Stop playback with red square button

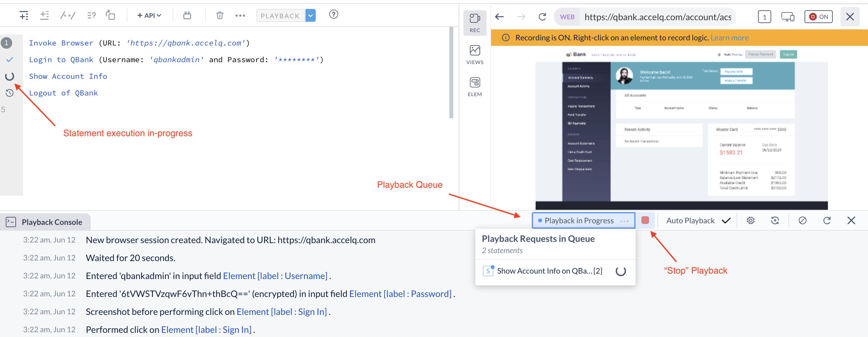(645, 220)
